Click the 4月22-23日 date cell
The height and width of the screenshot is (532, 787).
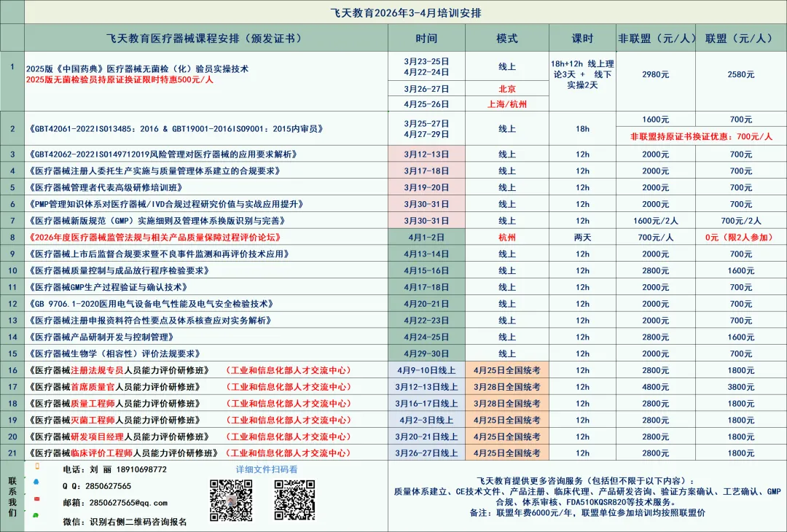click(426, 320)
